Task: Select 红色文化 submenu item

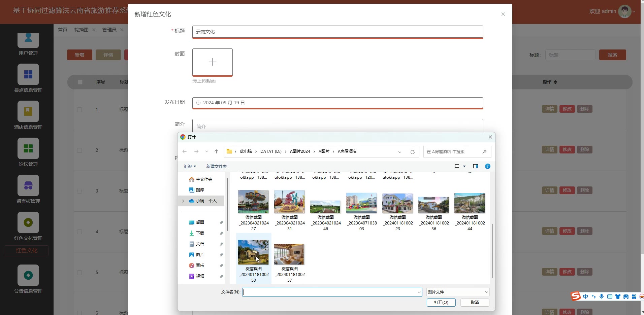Action: pos(27,250)
